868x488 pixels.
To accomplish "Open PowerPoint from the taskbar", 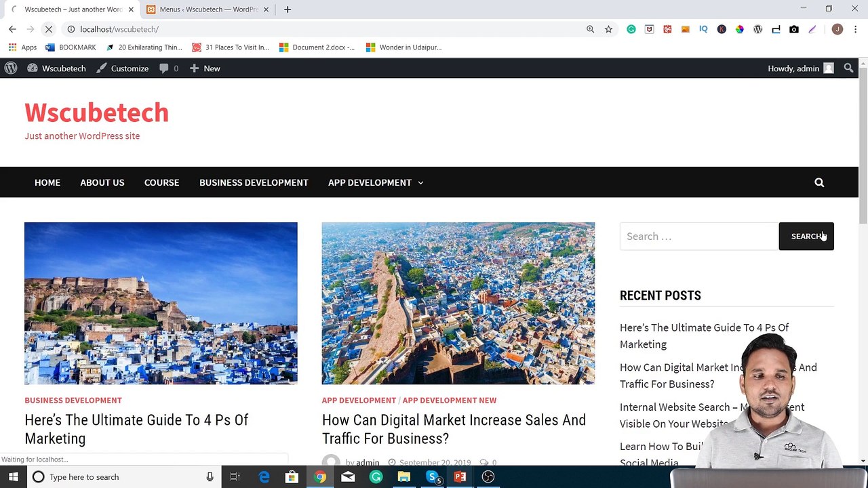I will [x=460, y=477].
